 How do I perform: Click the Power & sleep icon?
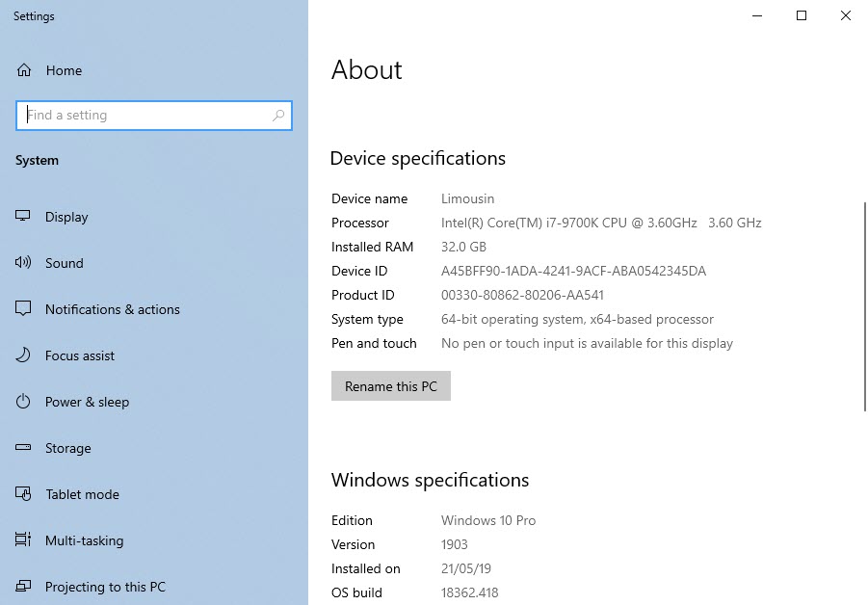[23, 401]
